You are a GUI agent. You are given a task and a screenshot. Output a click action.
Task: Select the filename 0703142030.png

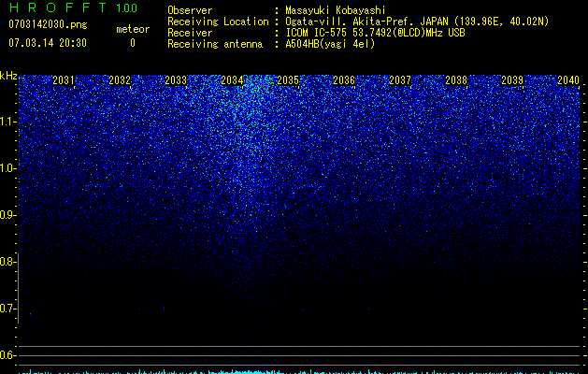[48, 24]
